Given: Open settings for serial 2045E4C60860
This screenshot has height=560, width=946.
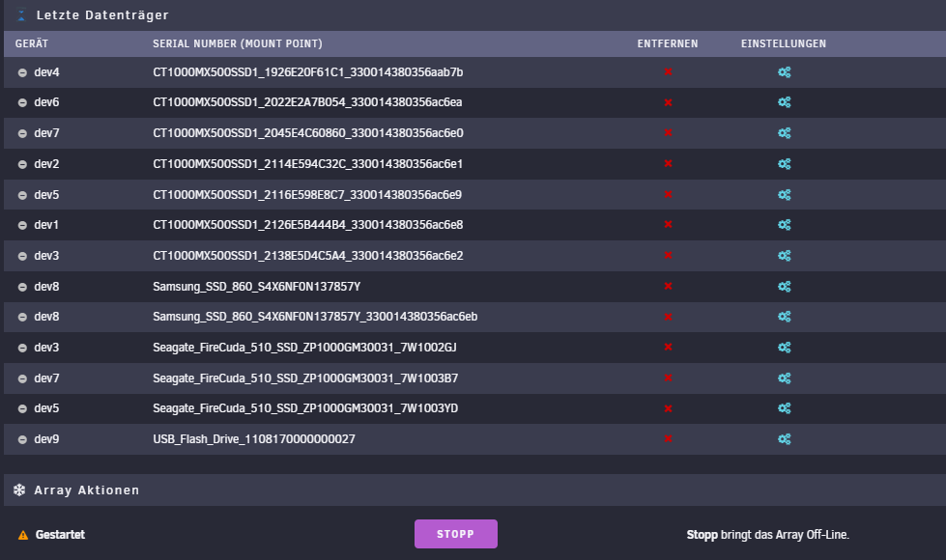Looking at the screenshot, I should click(x=785, y=133).
